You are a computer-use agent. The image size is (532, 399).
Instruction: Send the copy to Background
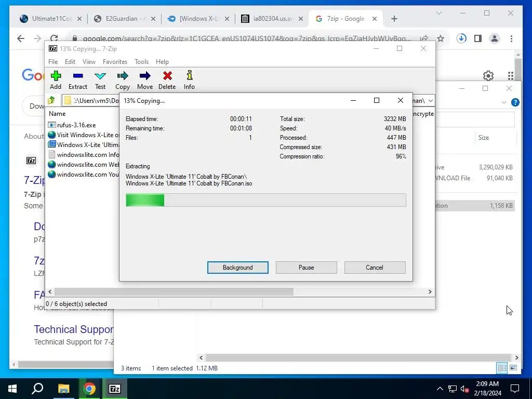click(238, 268)
